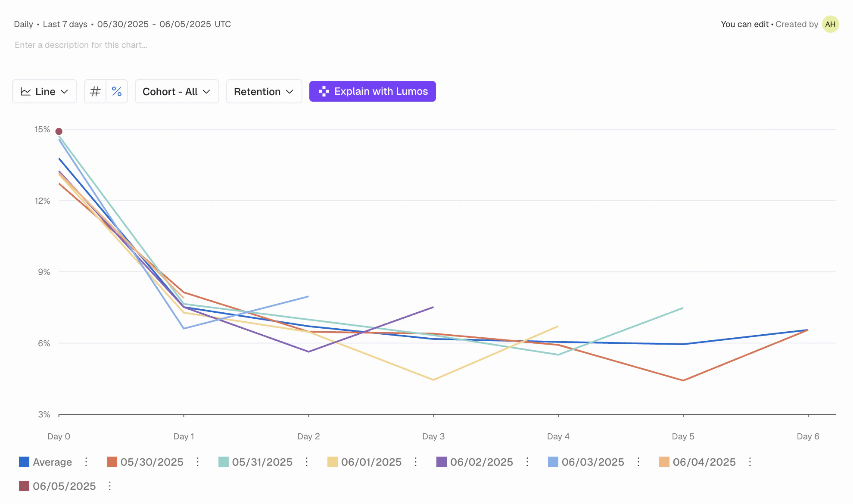Viewport: 853px width, 504px height.
Task: Switch to absolute count (#) view
Action: 95,91
